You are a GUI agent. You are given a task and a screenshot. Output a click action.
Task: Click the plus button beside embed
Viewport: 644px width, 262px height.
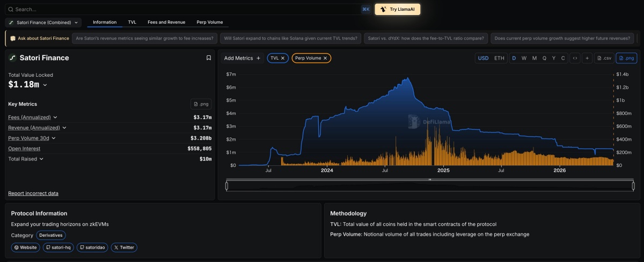tap(587, 58)
